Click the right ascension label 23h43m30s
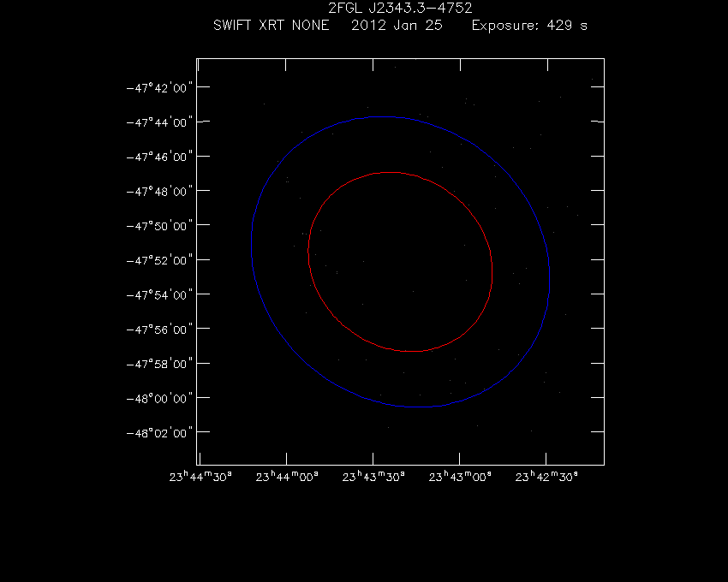 (373, 477)
